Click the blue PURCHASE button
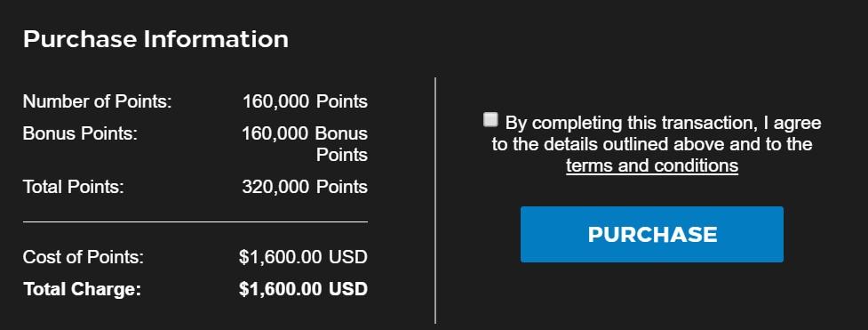Screen dimensions: 868x330 click(651, 234)
